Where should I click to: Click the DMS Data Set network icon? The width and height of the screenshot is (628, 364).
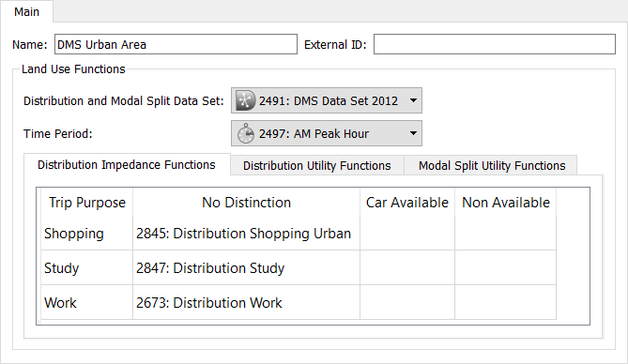tap(245, 100)
